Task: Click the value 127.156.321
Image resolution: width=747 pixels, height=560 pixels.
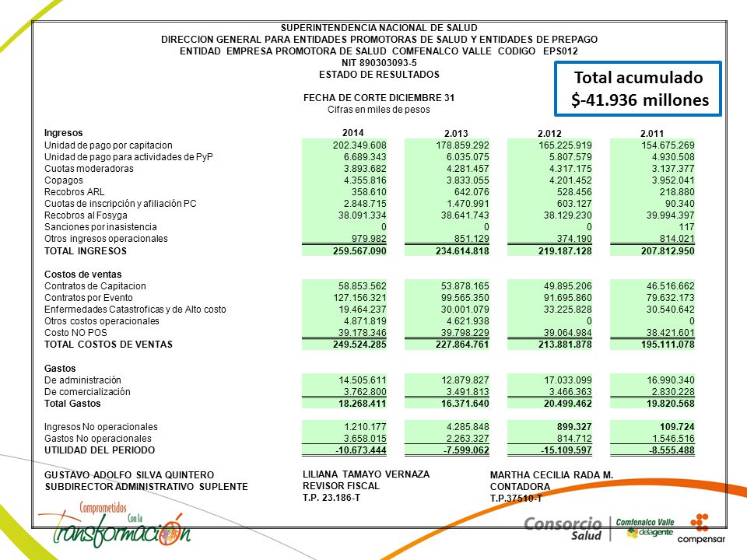Action: tap(359, 298)
